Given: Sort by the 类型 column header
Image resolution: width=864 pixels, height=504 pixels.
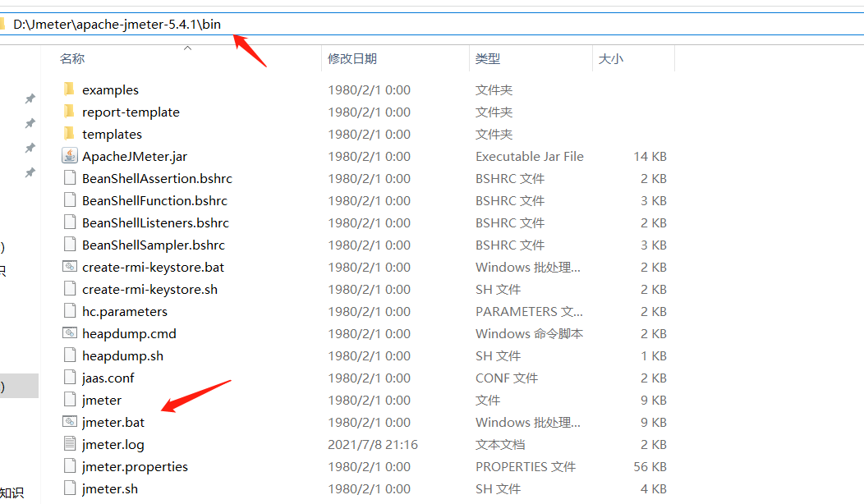Looking at the screenshot, I should 488,59.
